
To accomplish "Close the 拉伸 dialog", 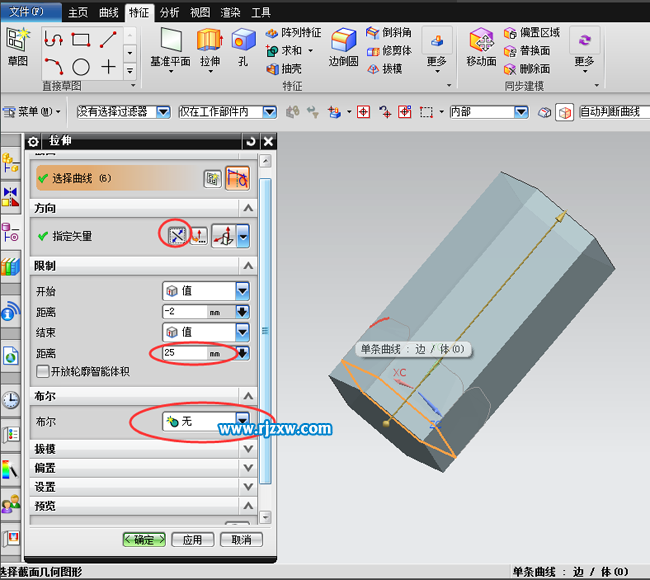I will point(268,142).
